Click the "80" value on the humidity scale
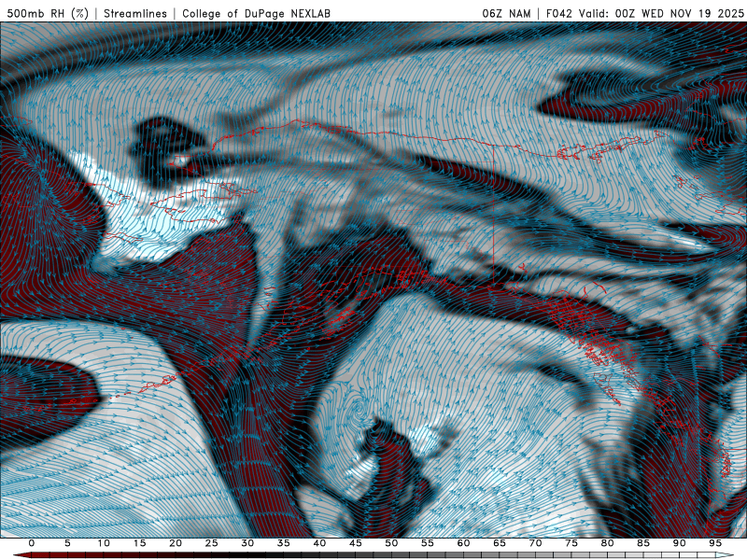Viewport: 747px width, 560px height. coord(607,543)
